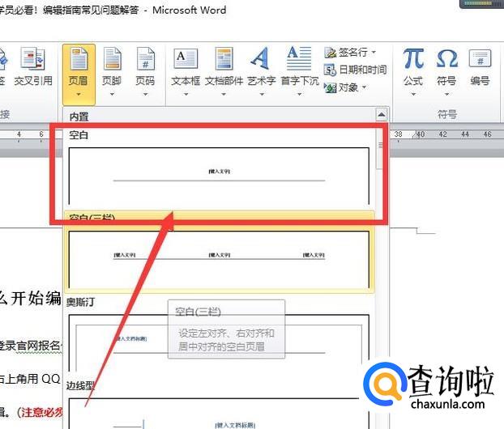This screenshot has height=429, width=504.
Task: Click the 奥斯汀 gallery item label
Action: click(x=81, y=302)
